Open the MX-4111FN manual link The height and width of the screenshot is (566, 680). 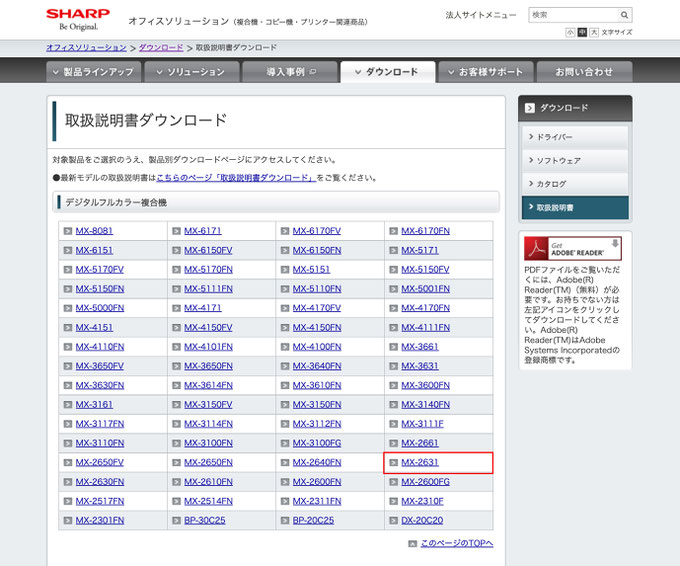click(425, 327)
